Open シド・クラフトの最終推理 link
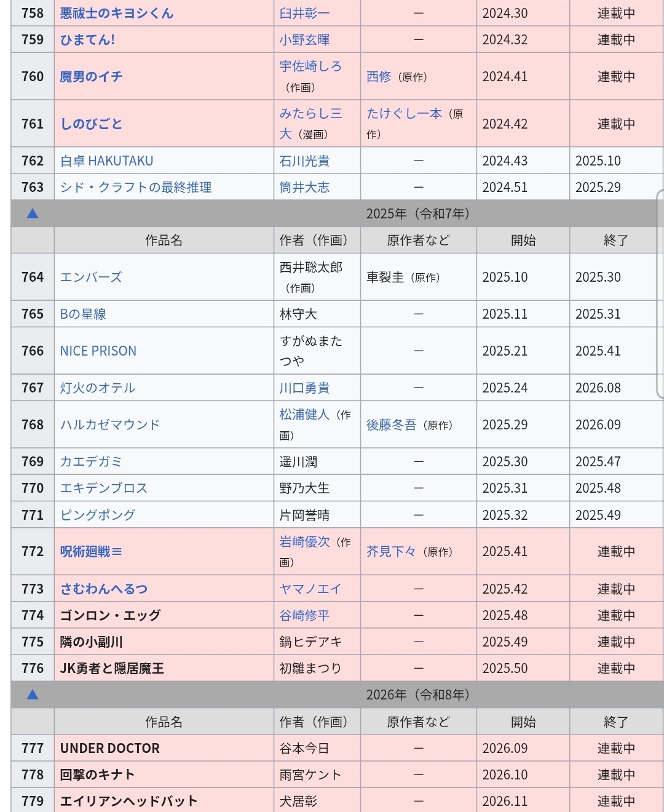The image size is (664, 812). [135, 188]
